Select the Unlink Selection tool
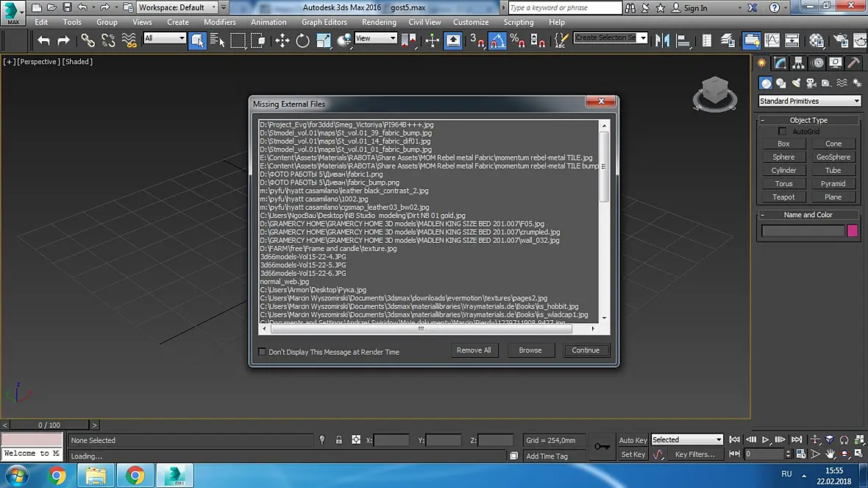This screenshot has width=868, height=488. click(108, 40)
